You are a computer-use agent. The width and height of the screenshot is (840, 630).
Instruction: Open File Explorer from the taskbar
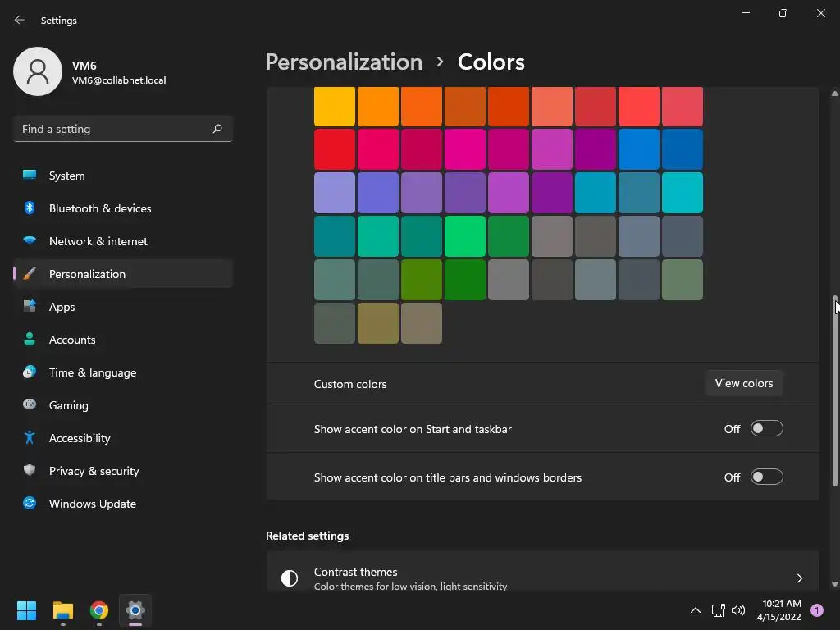tap(63, 609)
